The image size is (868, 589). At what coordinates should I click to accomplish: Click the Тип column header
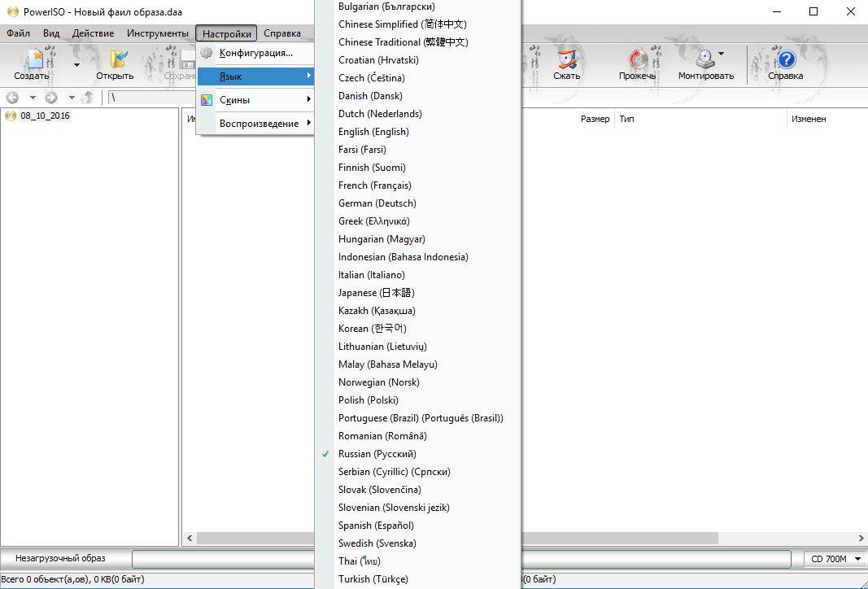pyautogui.click(x=626, y=119)
